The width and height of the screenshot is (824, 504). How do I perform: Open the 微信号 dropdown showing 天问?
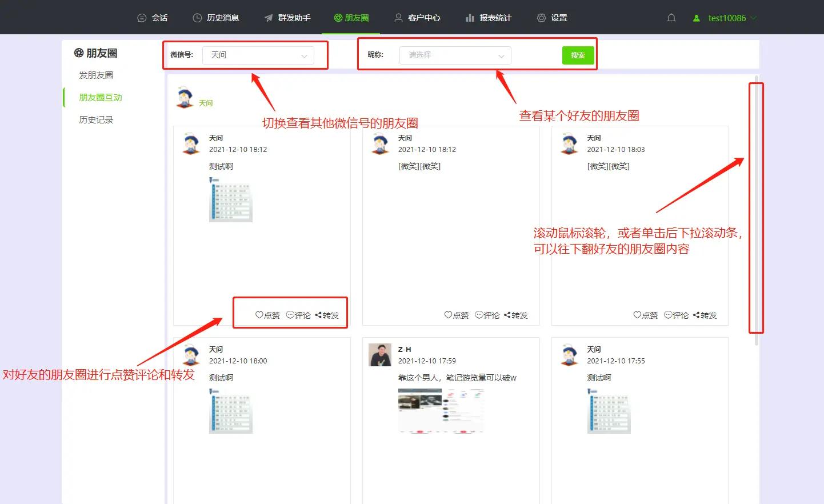pos(257,55)
